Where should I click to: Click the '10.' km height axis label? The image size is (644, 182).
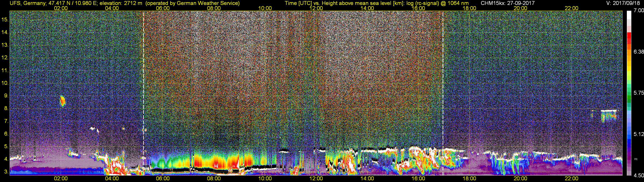[x=5, y=83]
